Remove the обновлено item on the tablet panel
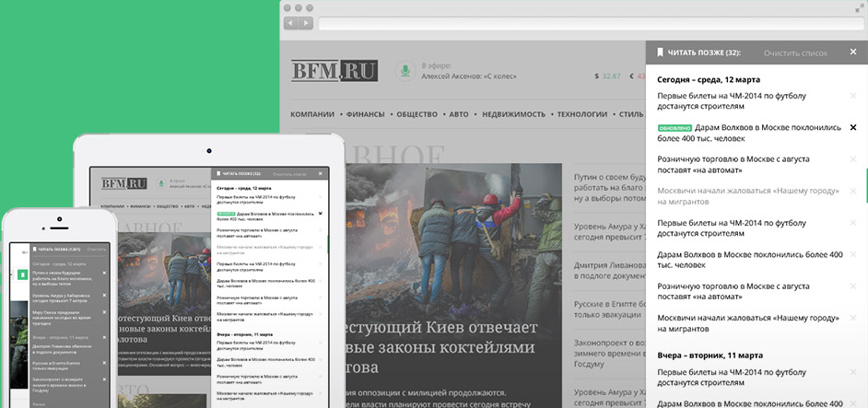Screen dimensions: 868x408 tap(320, 213)
